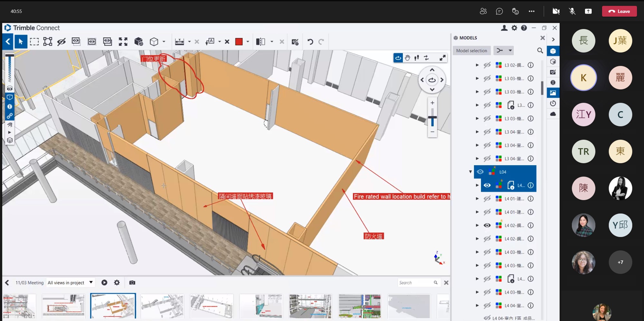
Task: Collapse the L04 folder tree
Action: pos(470,172)
